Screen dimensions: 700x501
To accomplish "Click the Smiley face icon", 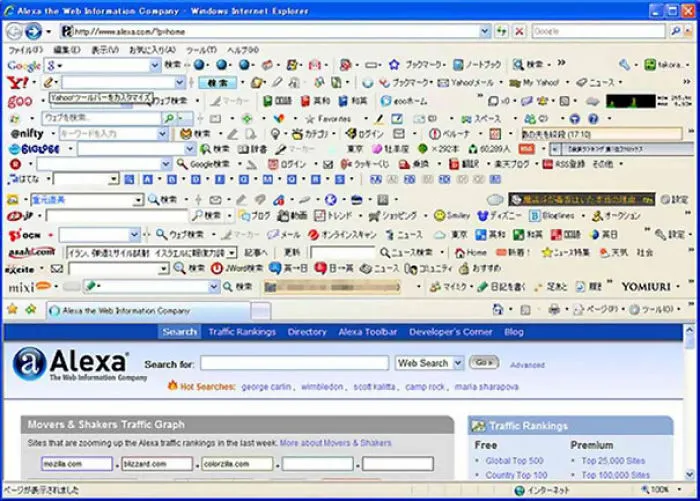I will (x=440, y=216).
